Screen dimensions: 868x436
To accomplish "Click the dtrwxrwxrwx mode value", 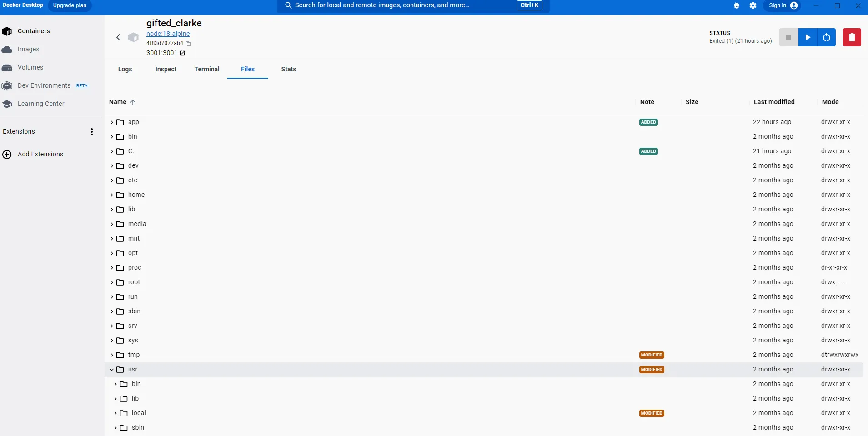I will pos(840,355).
